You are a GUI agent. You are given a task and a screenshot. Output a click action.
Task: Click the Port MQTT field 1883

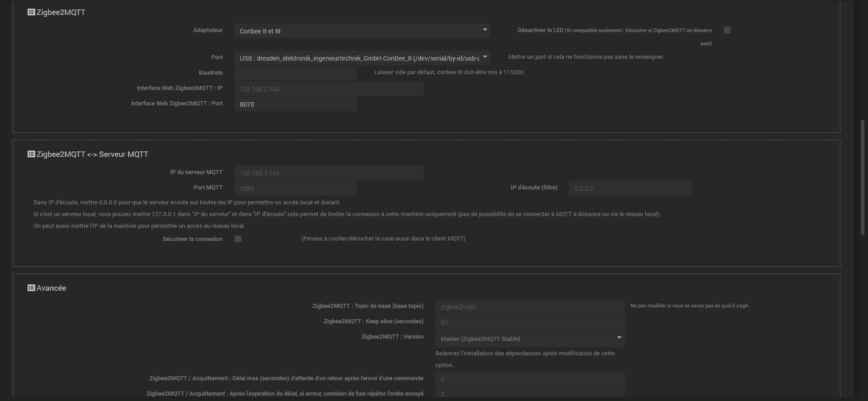pos(295,188)
